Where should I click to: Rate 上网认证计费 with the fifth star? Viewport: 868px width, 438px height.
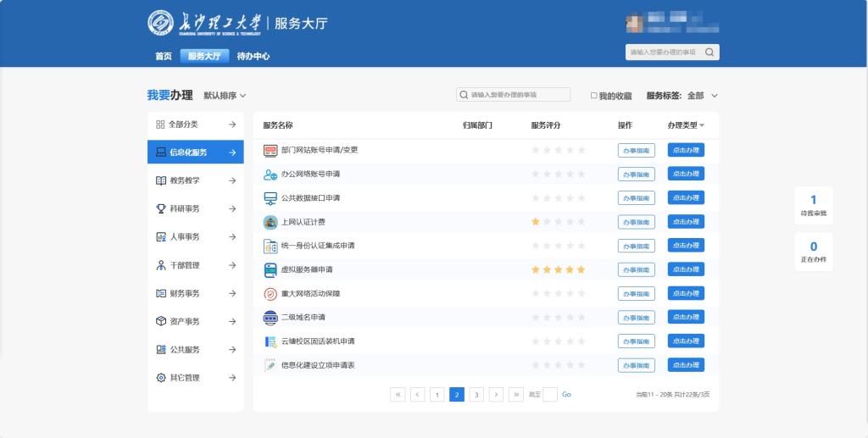581,222
